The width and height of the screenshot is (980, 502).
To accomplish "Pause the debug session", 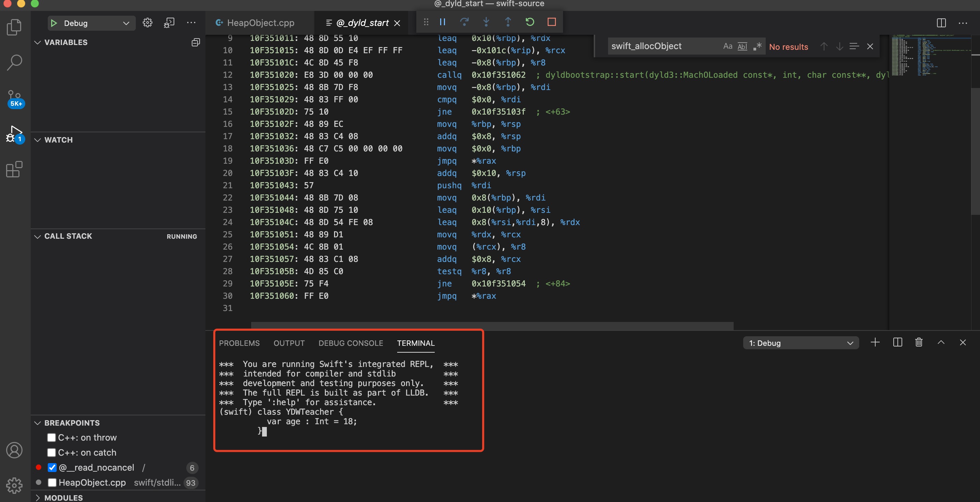I will click(x=443, y=22).
